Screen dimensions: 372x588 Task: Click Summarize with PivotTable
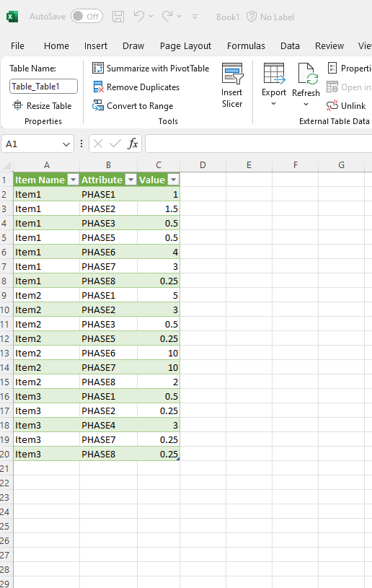[x=151, y=69]
